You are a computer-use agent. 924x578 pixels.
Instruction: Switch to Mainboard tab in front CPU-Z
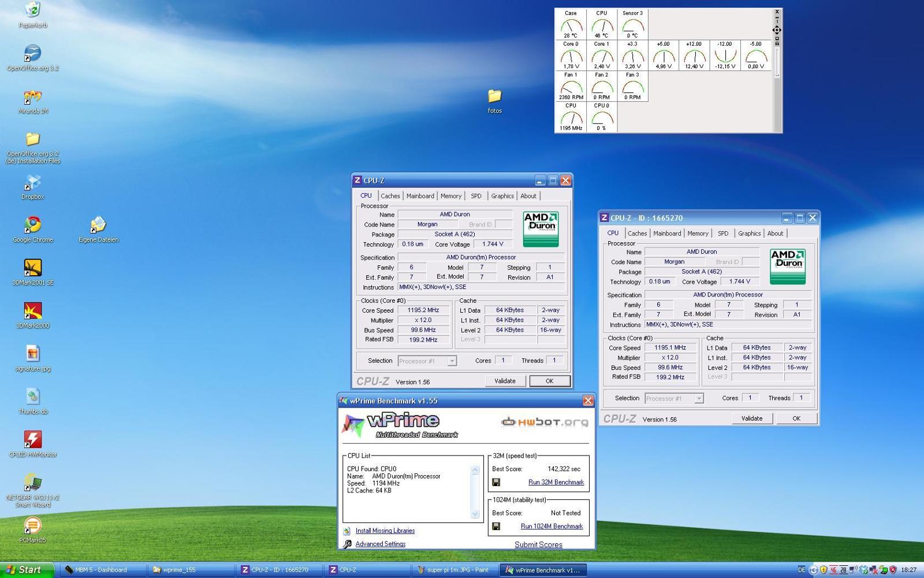coord(420,196)
